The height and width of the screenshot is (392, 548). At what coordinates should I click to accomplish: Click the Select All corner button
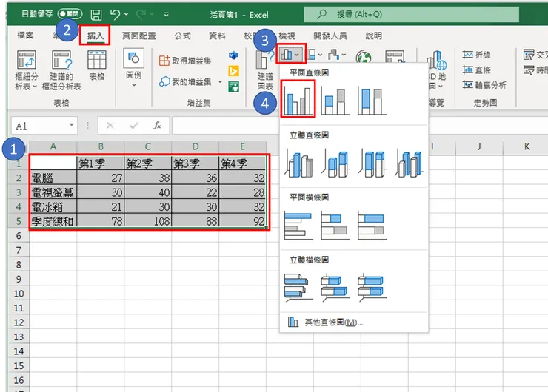point(19,149)
